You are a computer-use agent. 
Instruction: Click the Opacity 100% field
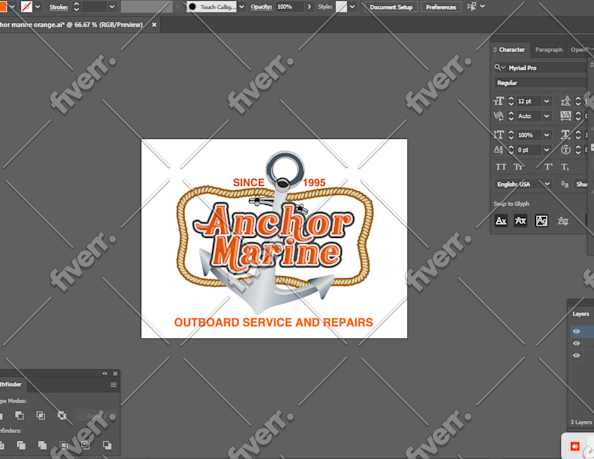(290, 7)
